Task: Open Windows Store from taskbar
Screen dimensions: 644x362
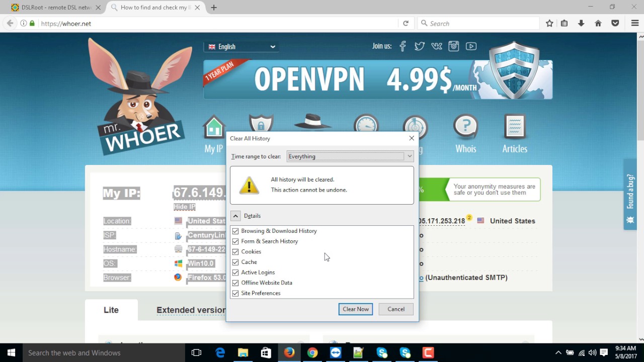Action: coord(266,353)
